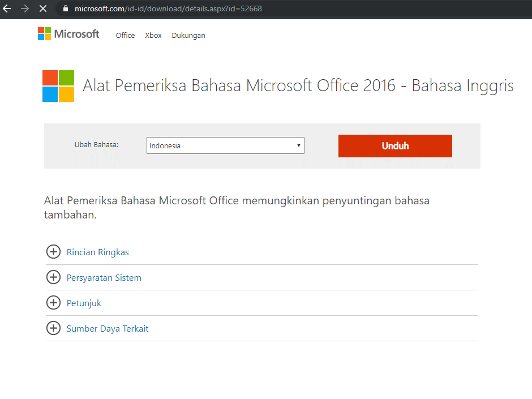The width and height of the screenshot is (532, 399).
Task: Click the Microsoft logo in the header
Action: (x=68, y=33)
